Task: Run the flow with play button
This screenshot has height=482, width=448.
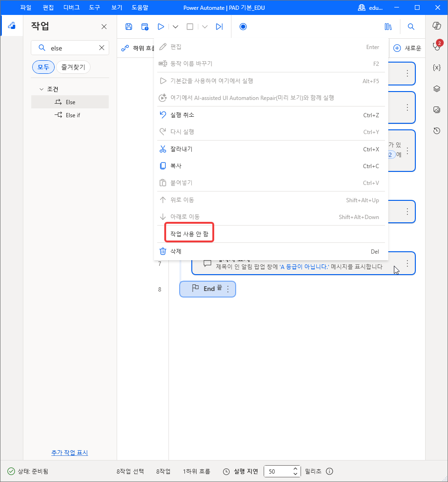Action: 161,27
